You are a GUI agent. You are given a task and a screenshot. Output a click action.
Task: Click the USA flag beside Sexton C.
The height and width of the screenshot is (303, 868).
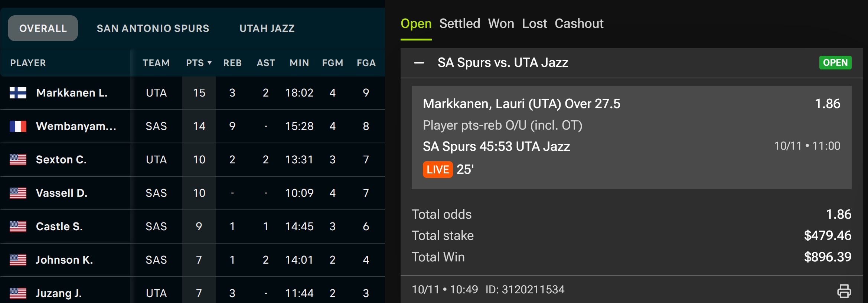tap(18, 160)
